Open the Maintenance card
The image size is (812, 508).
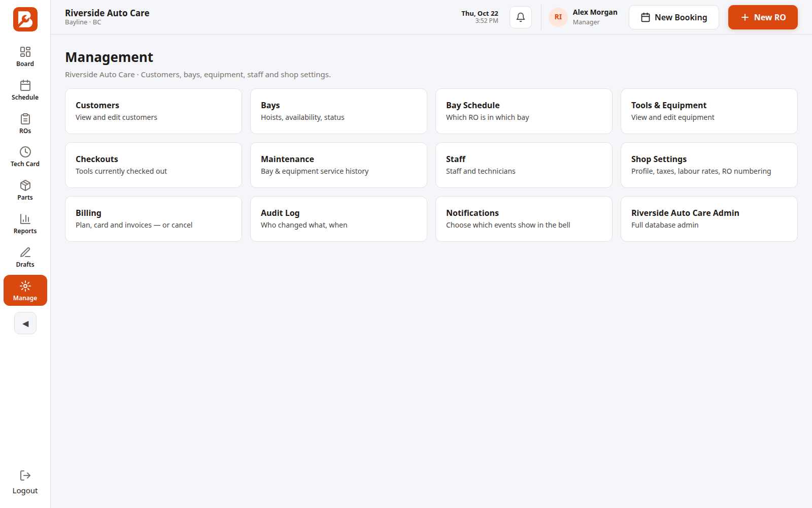click(x=339, y=165)
